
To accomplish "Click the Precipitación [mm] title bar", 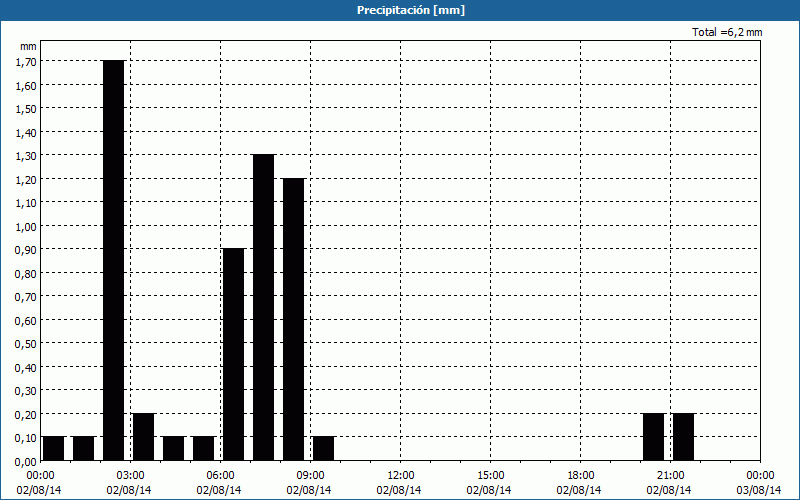I will click(x=400, y=10).
